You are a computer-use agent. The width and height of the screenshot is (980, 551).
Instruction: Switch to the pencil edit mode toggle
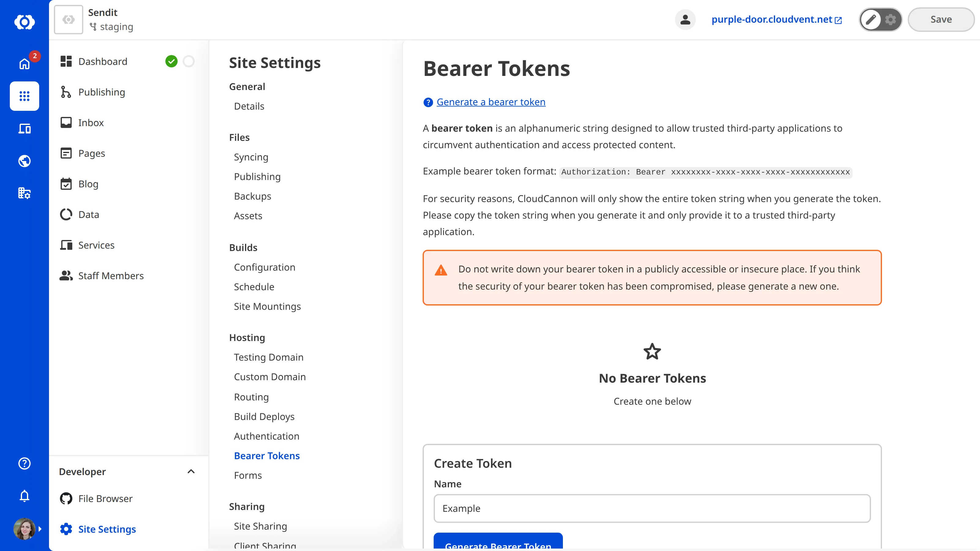coord(871,19)
